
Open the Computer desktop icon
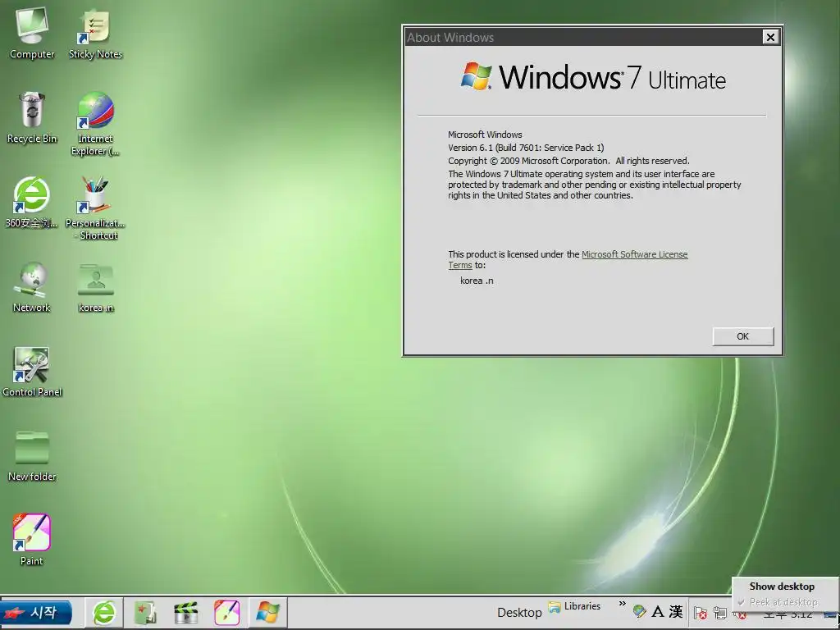click(32, 32)
